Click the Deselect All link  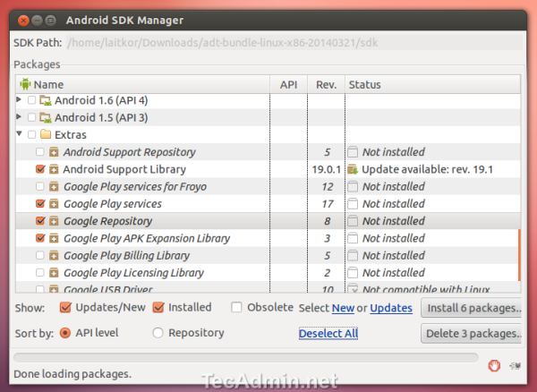coord(328,333)
